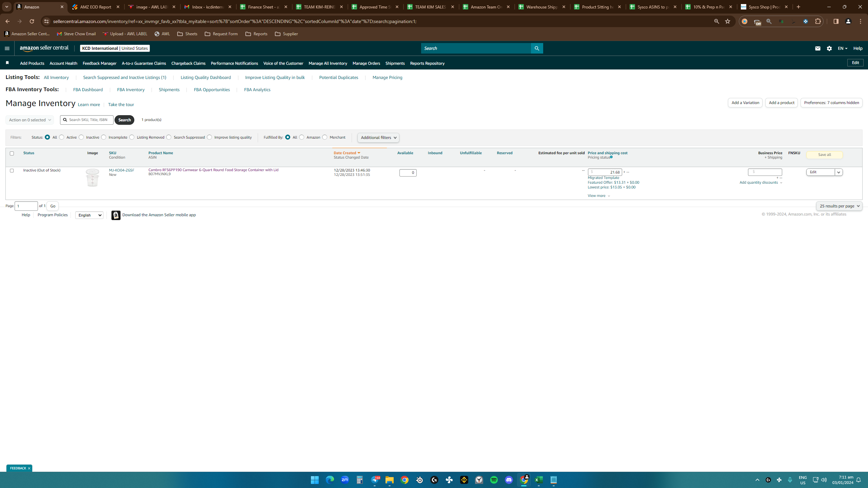868x488 pixels.
Task: Click the Add a product button
Action: click(782, 103)
